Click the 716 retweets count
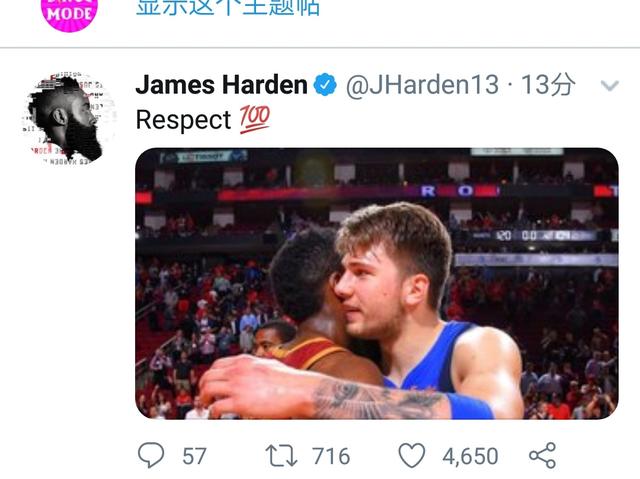 tap(331, 456)
